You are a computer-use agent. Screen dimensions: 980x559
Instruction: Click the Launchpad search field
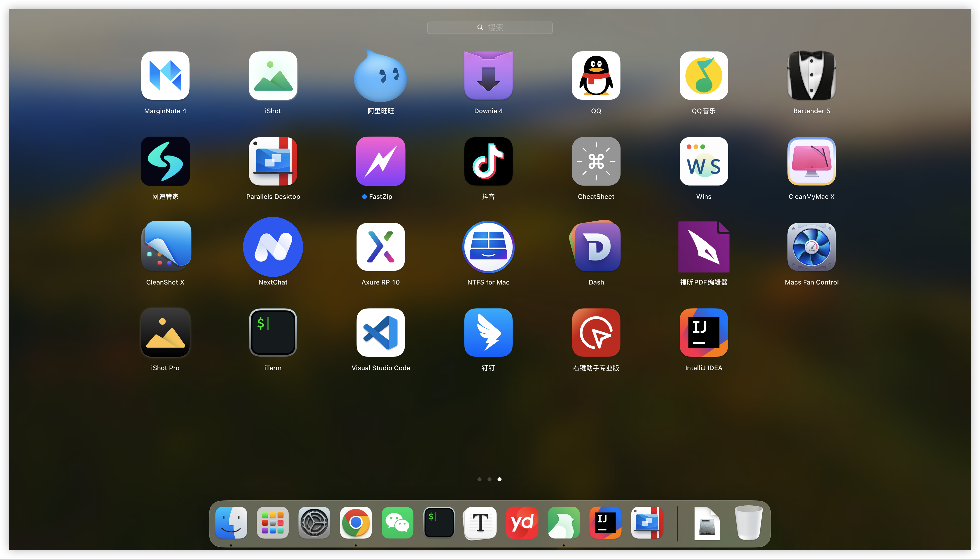pyautogui.click(x=489, y=28)
